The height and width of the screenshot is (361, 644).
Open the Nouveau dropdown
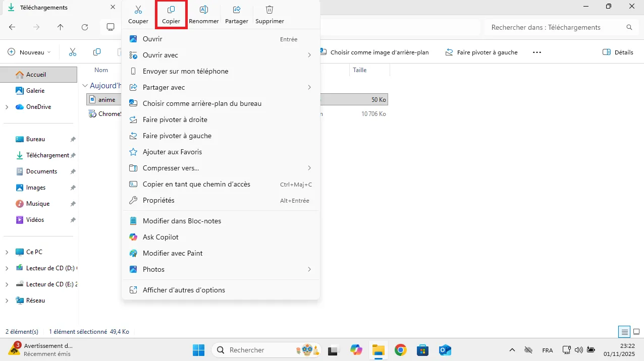[x=29, y=52]
